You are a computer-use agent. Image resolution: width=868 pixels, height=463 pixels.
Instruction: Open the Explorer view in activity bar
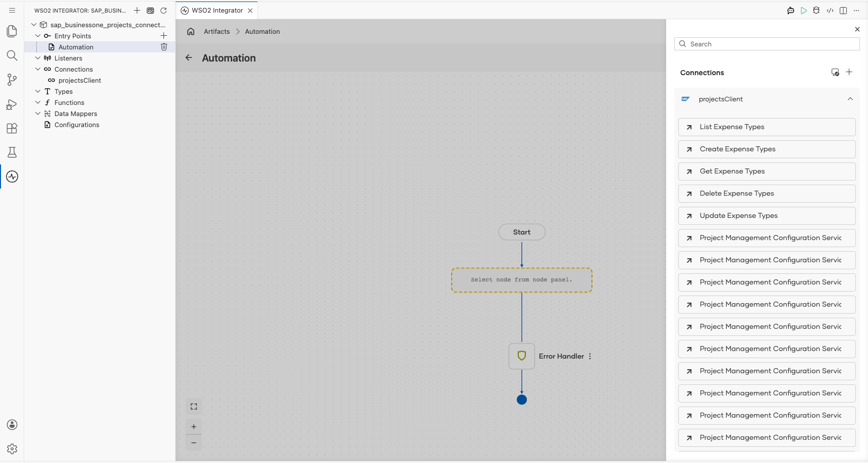click(12, 31)
